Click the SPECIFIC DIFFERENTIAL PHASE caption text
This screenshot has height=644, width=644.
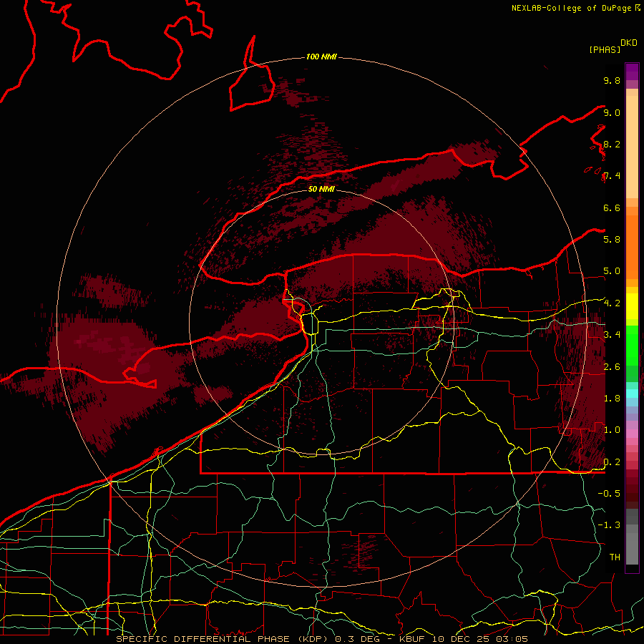pyautogui.click(x=205, y=639)
